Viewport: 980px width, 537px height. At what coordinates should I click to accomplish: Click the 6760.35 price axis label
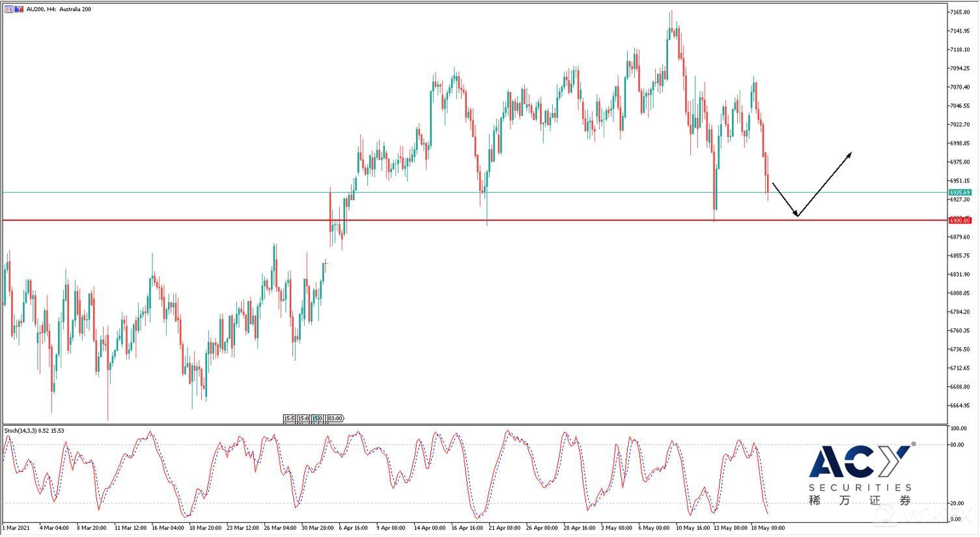[x=960, y=330]
